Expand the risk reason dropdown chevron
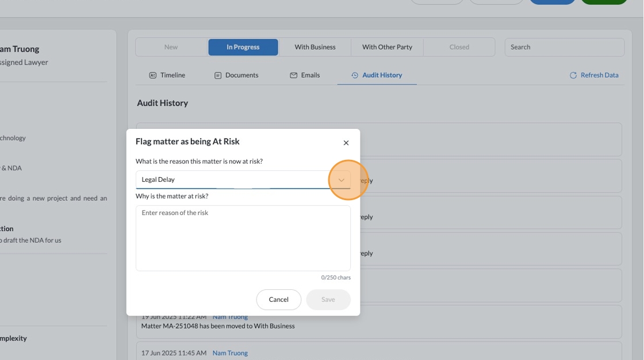Image resolution: width=644 pixels, height=360 pixels. pos(342,180)
